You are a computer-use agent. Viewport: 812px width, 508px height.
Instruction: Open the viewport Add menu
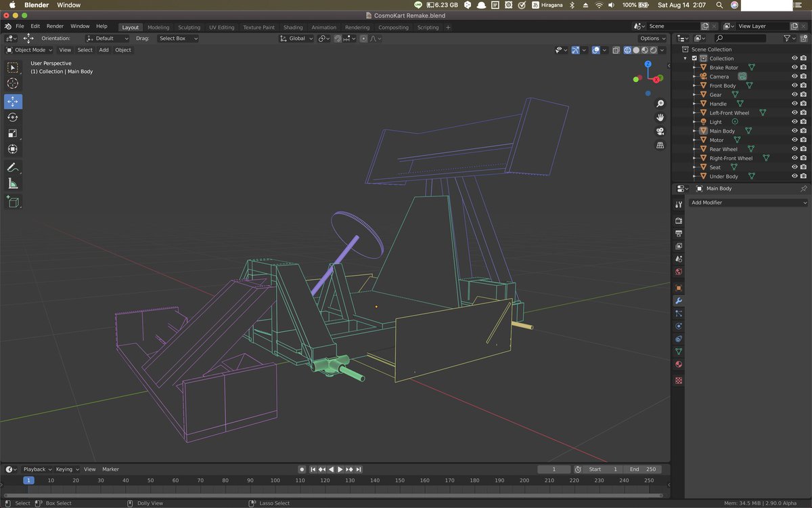pos(104,50)
